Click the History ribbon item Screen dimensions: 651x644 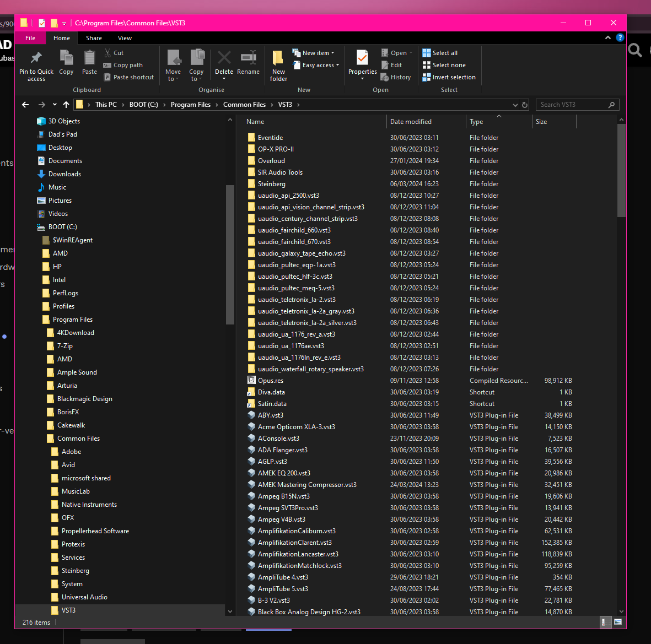(396, 77)
